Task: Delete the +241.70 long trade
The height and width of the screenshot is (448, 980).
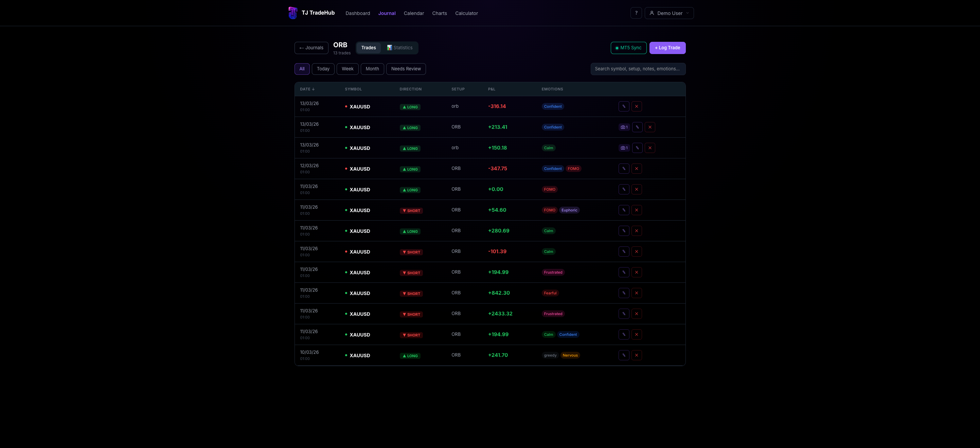Action: (x=637, y=356)
